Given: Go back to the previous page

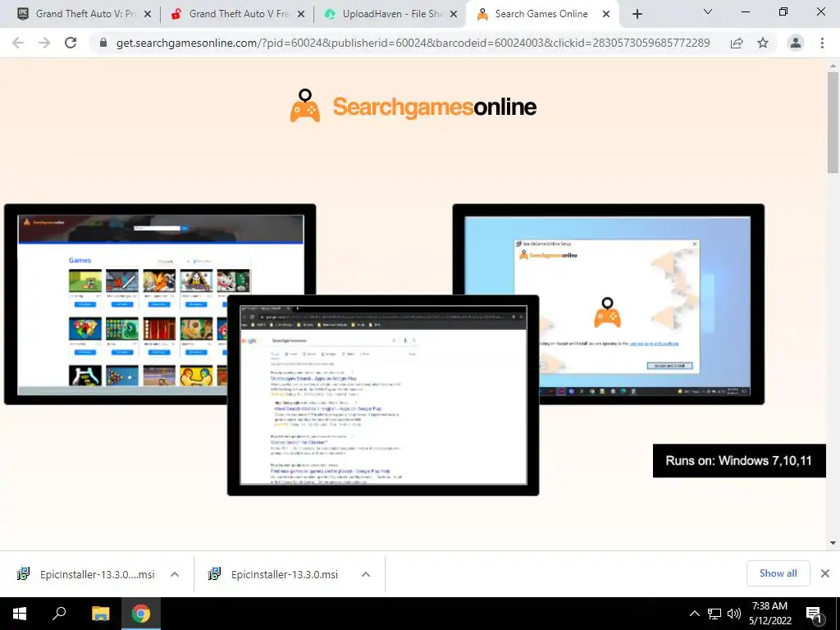Looking at the screenshot, I should pyautogui.click(x=18, y=43).
